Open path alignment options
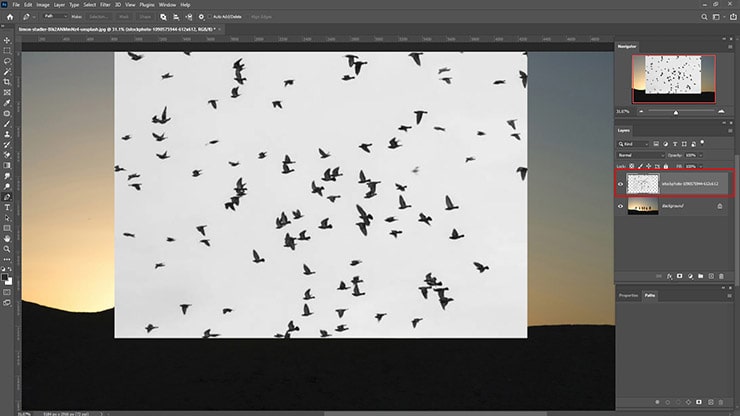Viewport: 740px width, 416px height. point(176,17)
